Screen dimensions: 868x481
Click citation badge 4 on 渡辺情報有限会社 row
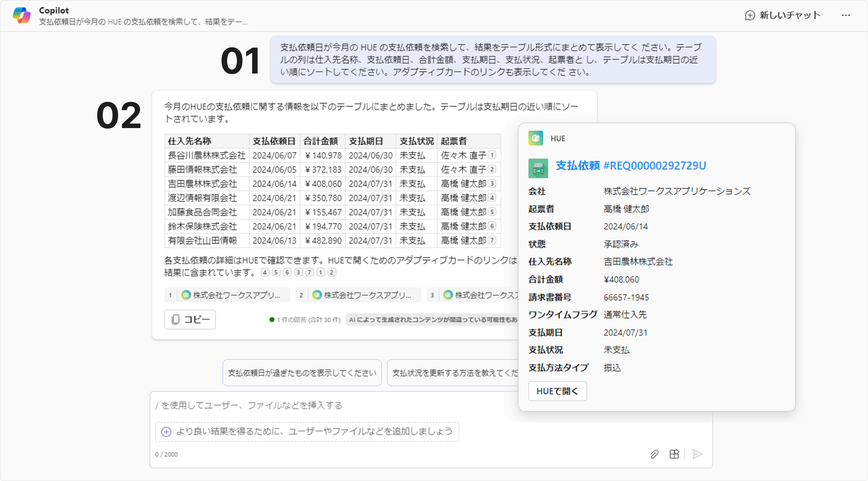[x=492, y=198]
